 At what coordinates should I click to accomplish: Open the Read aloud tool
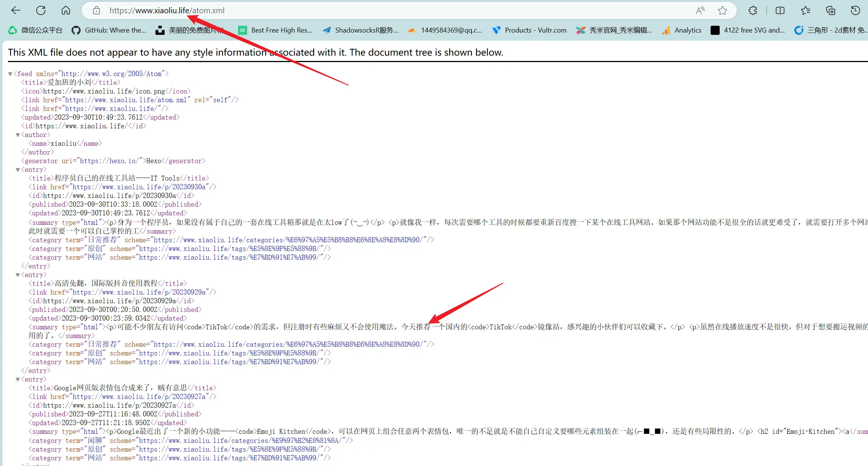click(700, 11)
